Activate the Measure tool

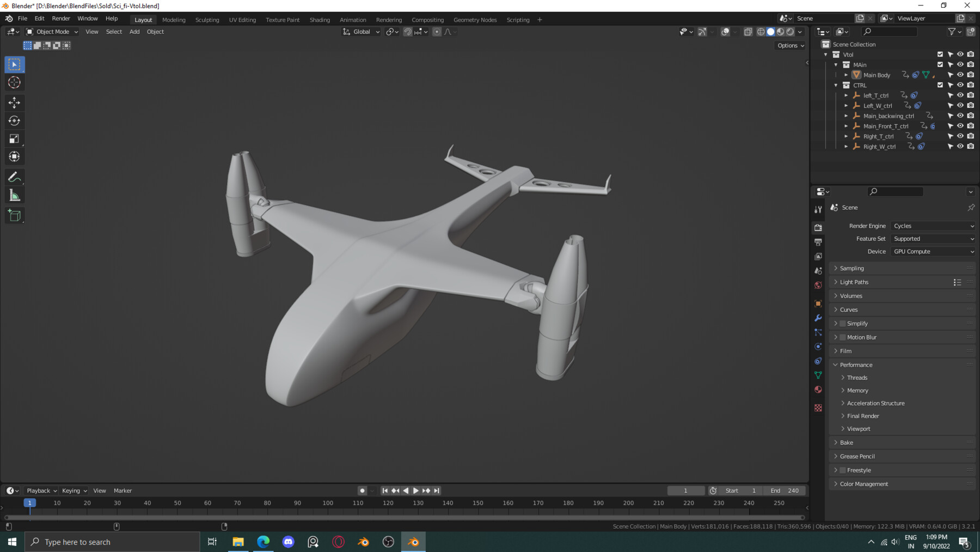[x=14, y=194]
